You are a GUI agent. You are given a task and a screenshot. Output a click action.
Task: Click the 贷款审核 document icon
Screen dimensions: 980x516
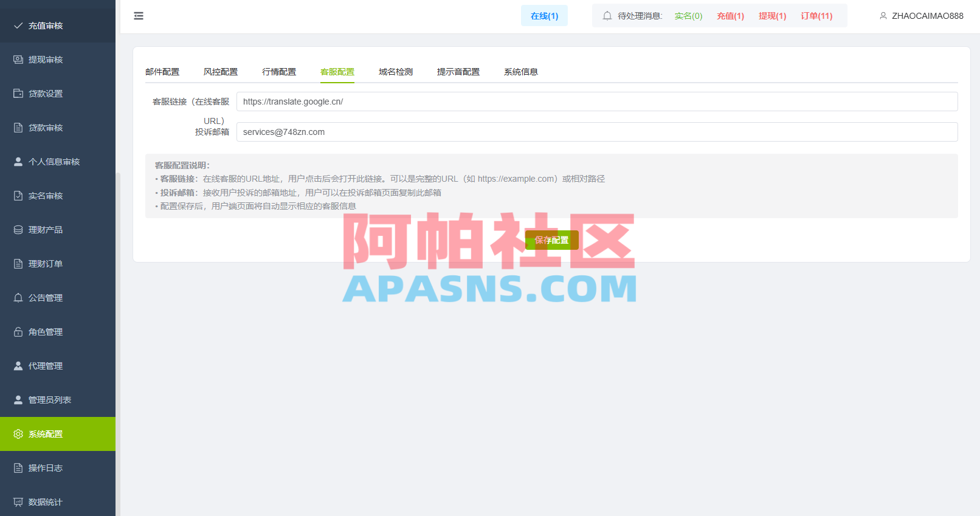[18, 128]
